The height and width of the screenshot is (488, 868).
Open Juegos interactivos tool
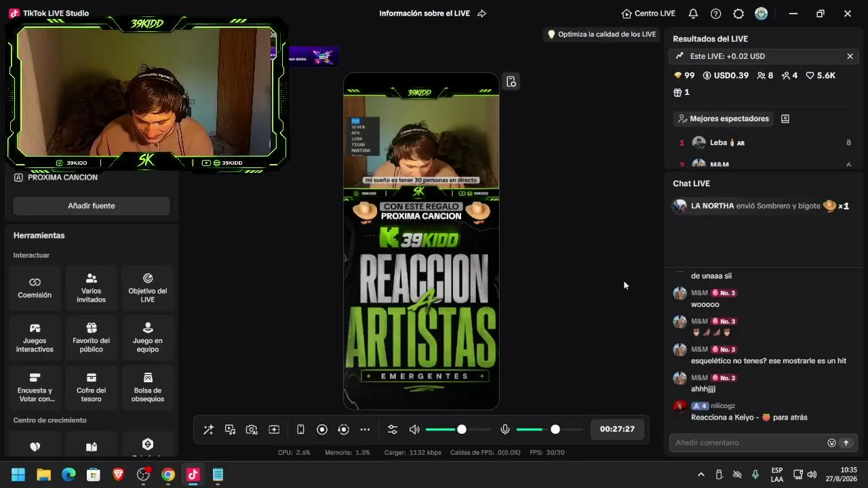(35, 338)
